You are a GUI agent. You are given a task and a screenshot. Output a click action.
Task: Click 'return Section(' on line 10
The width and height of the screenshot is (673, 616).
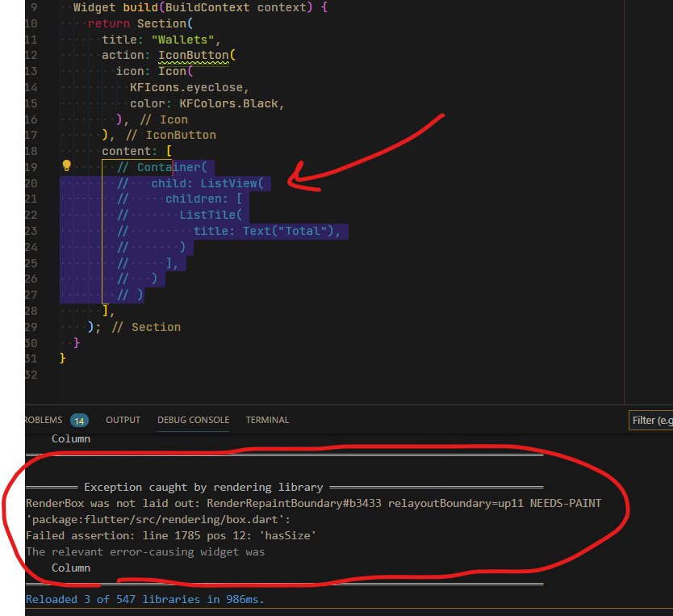(x=140, y=23)
